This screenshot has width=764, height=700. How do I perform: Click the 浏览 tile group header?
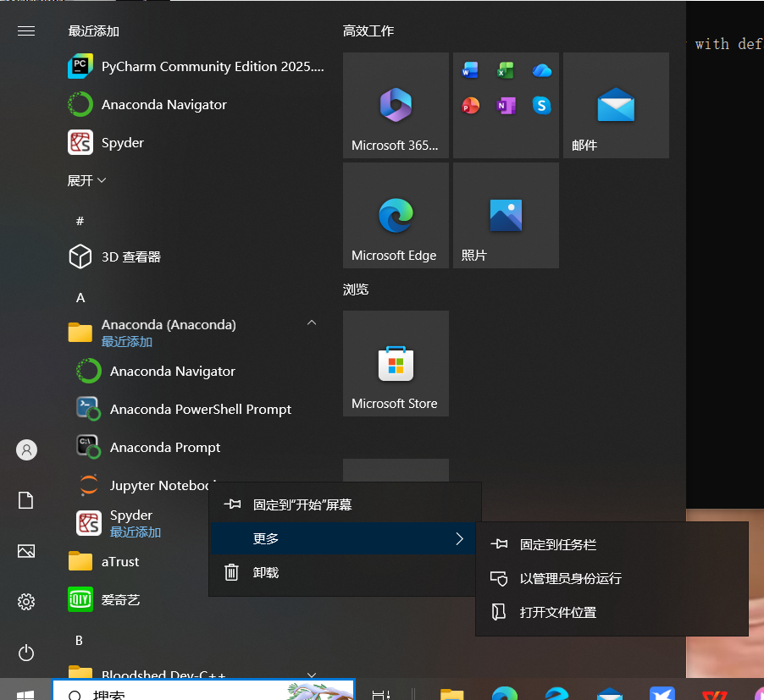point(356,289)
